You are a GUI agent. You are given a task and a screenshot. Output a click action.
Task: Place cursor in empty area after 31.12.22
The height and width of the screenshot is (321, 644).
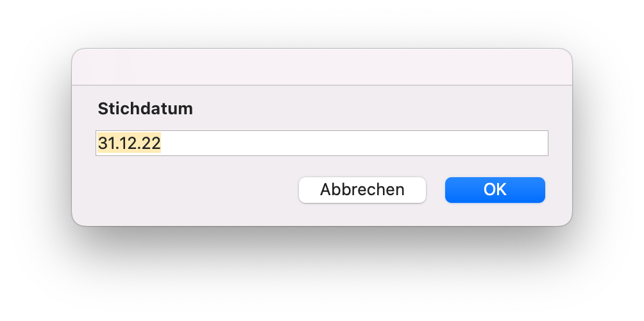point(353,143)
